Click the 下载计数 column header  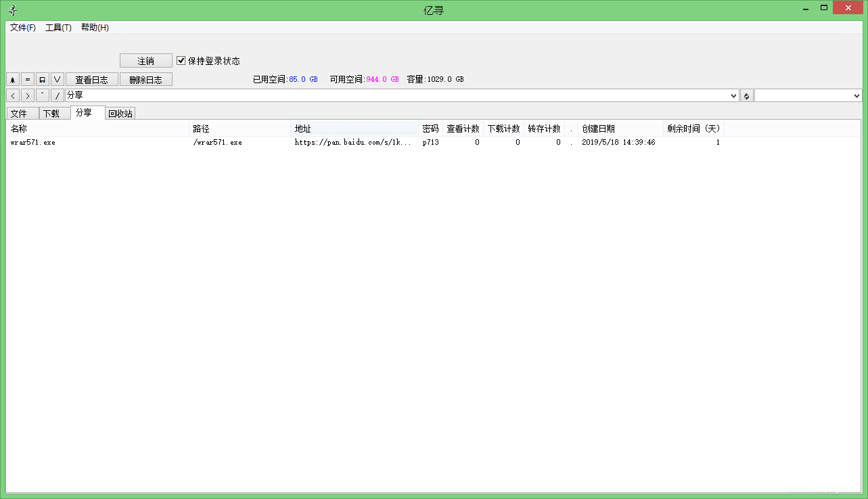(x=504, y=128)
